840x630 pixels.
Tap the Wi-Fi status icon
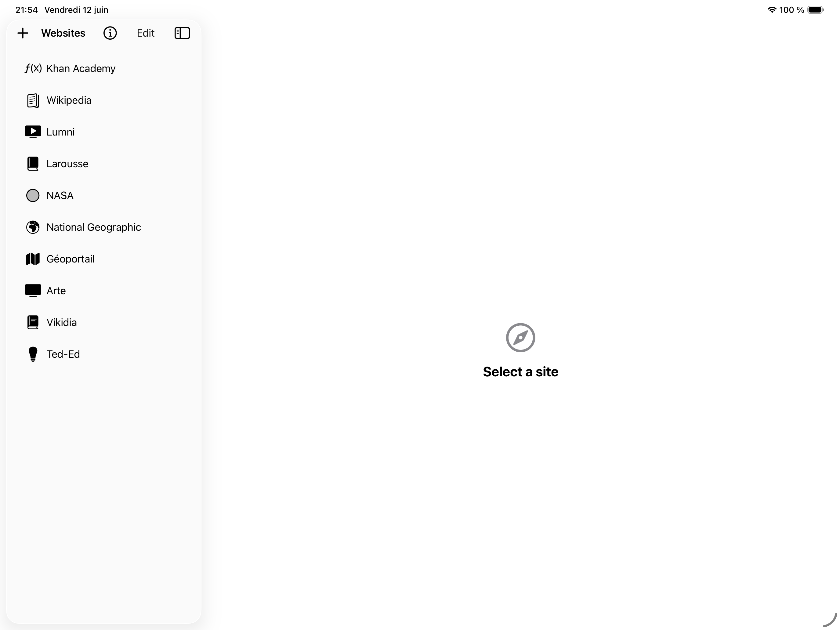pyautogui.click(x=772, y=10)
